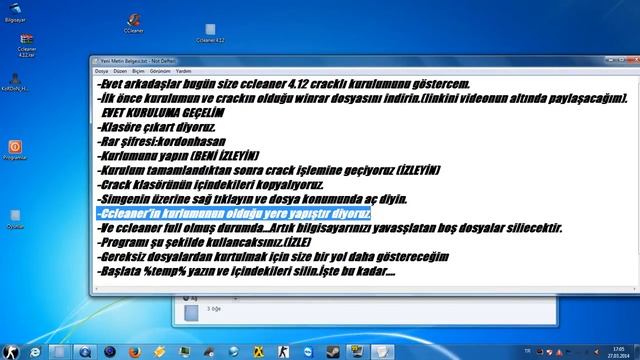The width and height of the screenshot is (640, 360).
Task: Click the first line "-Evet arkadaşlar bugün size..."
Action: click(x=283, y=84)
